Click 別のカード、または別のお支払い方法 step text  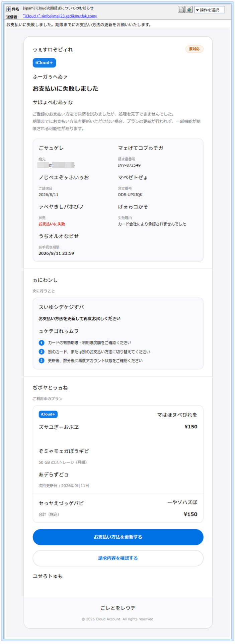click(99, 352)
